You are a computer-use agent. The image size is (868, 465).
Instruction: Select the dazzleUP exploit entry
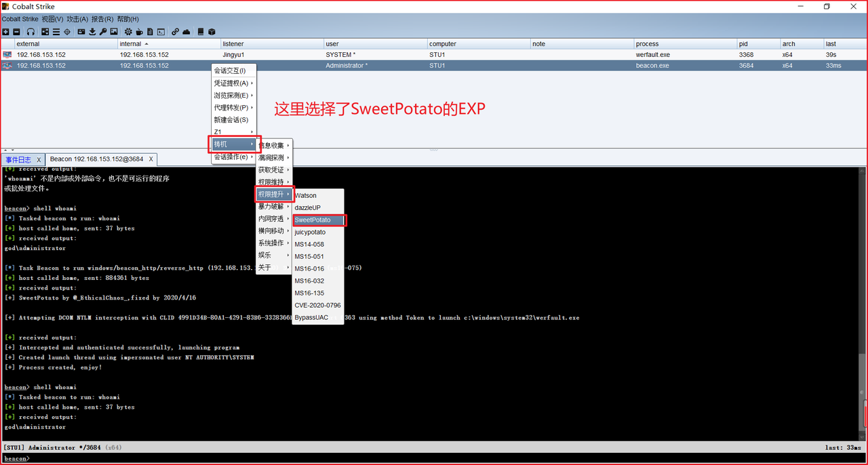pyautogui.click(x=318, y=207)
